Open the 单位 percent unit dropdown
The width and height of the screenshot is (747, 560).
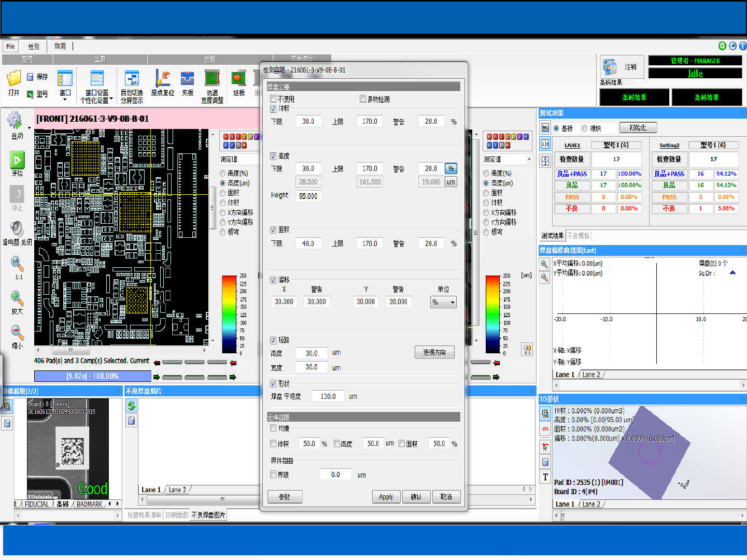444,302
